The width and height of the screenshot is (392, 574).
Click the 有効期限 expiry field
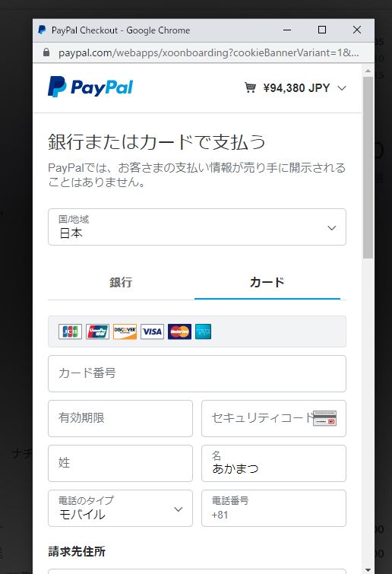(120, 418)
